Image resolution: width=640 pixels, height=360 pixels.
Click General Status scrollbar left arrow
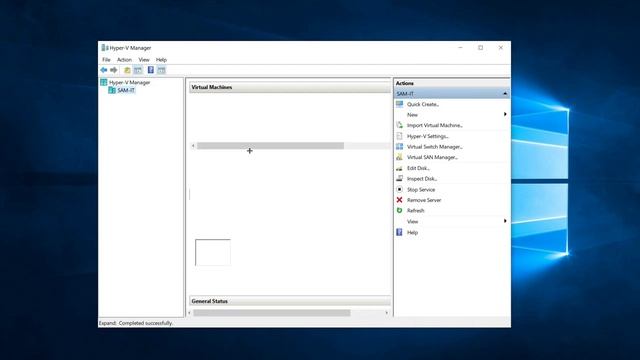190,313
